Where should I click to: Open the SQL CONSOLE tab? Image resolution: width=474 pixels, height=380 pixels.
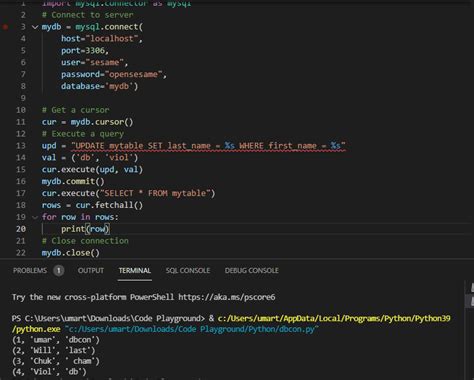point(188,270)
